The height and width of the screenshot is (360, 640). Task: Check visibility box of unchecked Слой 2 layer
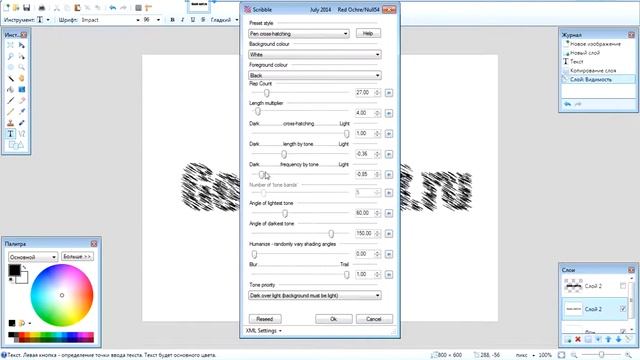click(623, 286)
